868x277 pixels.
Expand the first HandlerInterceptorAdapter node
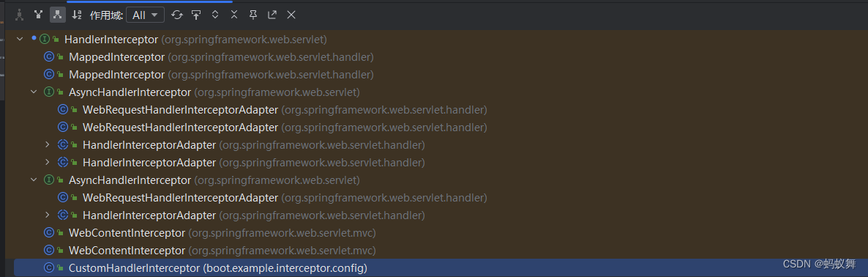click(x=48, y=145)
